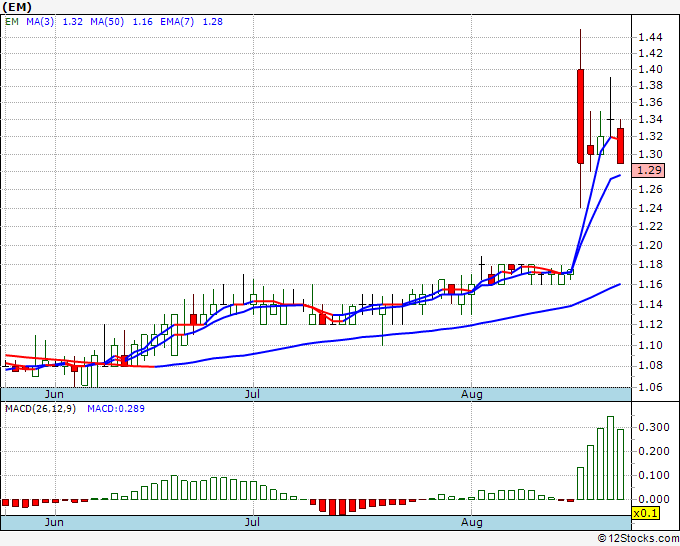Click the MA(3) value 1.32
This screenshot has height=546, width=680.
72,22
